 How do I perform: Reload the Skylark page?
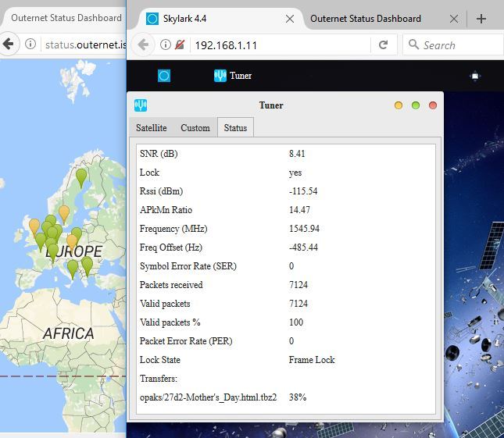point(383,45)
